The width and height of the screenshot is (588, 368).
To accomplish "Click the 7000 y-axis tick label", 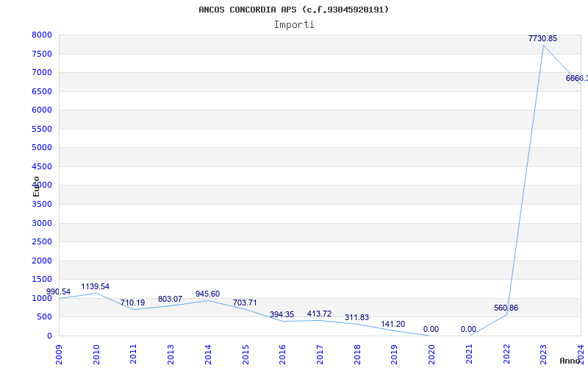I will pyautogui.click(x=42, y=72).
